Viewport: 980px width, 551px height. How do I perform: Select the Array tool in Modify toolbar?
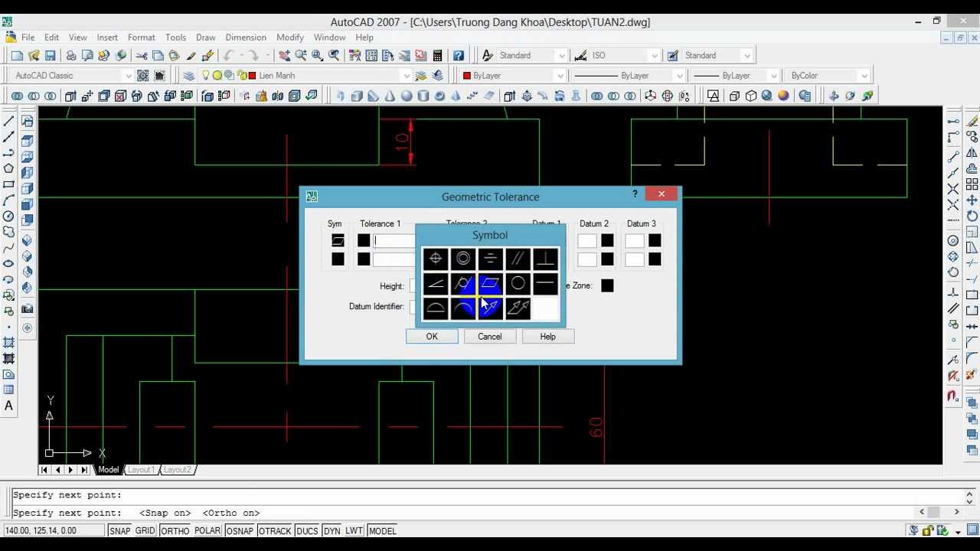(972, 184)
